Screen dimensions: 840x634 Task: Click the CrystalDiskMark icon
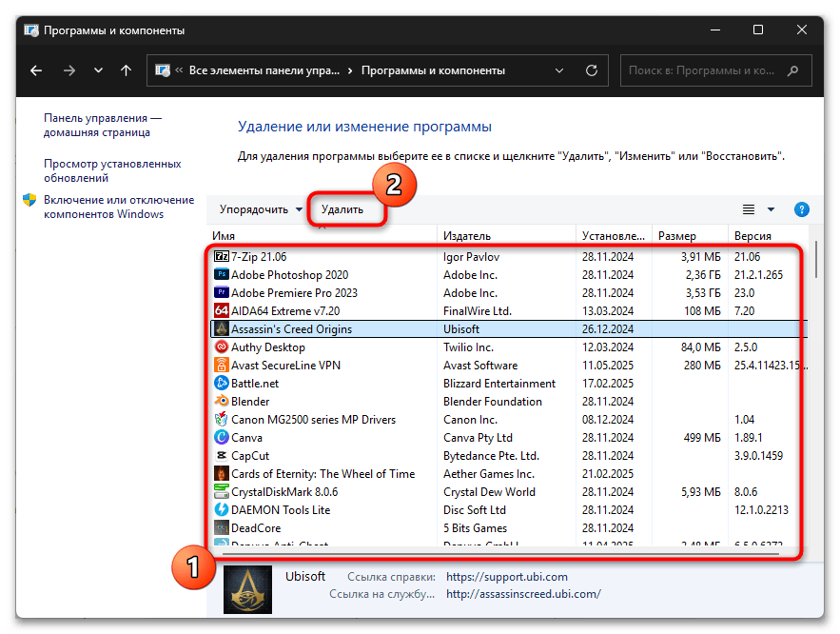[222, 492]
